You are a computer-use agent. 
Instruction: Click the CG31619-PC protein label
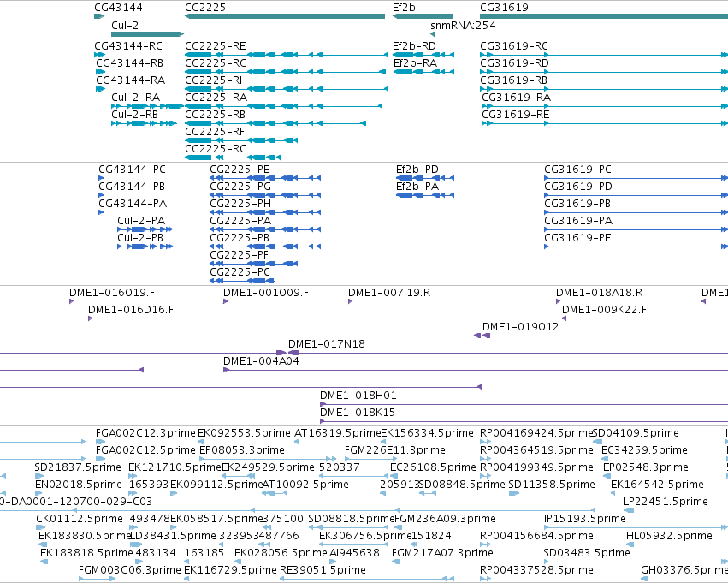[577, 170]
